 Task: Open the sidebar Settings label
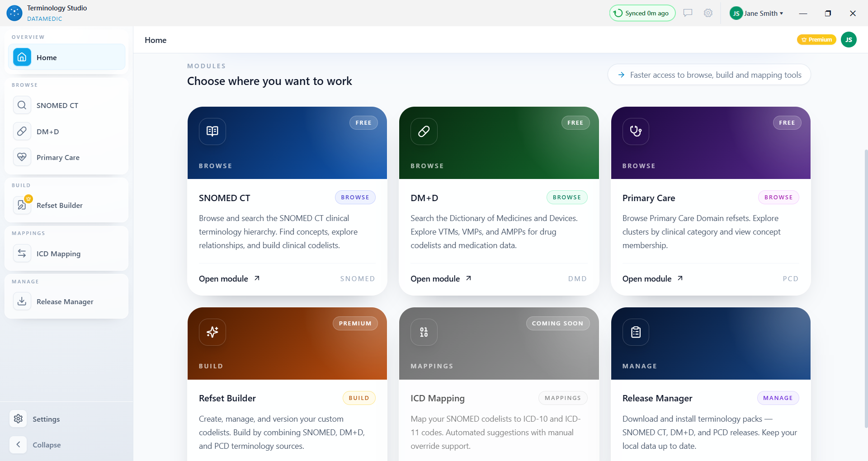pos(46,419)
